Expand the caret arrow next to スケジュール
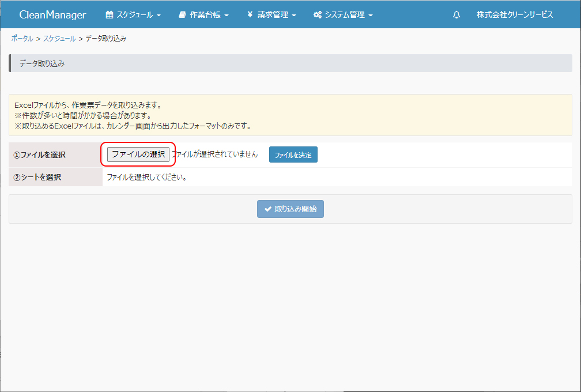This screenshot has height=392, width=581. [x=159, y=16]
